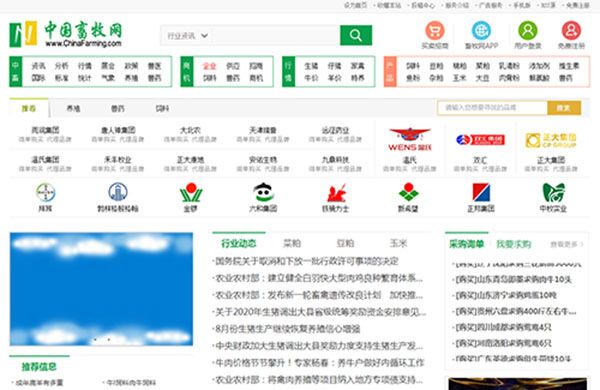Switch to the 推荐 brand tab
The height and width of the screenshot is (390, 600).
click(x=29, y=108)
